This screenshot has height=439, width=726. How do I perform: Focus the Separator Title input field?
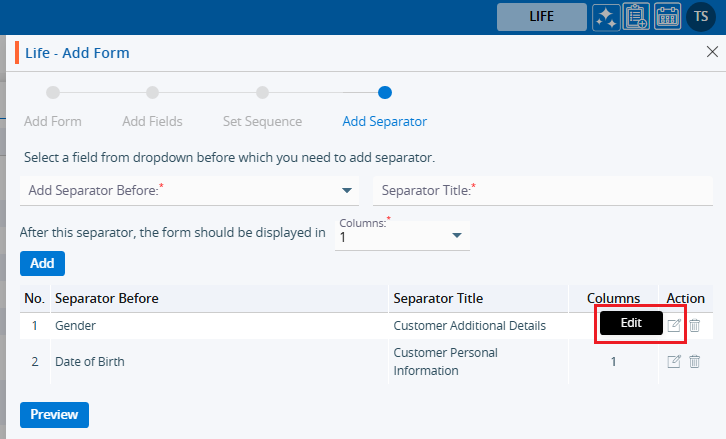[x=545, y=189]
